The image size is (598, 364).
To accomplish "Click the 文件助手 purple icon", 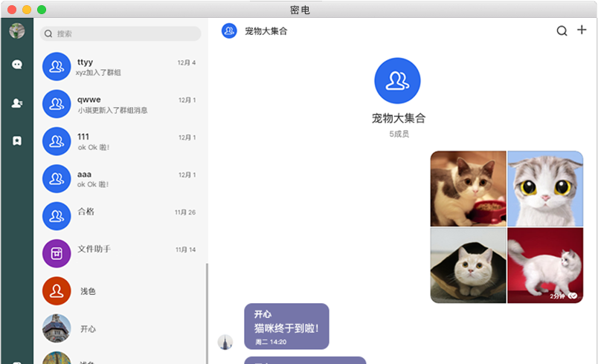I will pos(57,253).
